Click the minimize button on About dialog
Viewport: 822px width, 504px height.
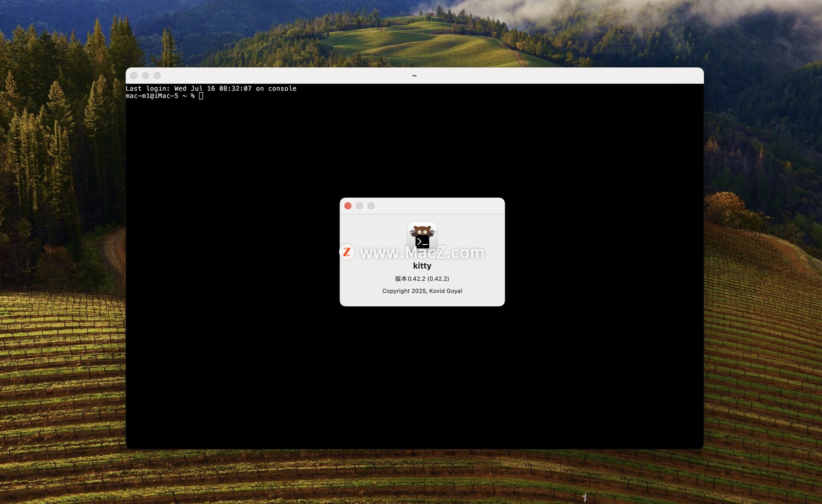tap(360, 206)
